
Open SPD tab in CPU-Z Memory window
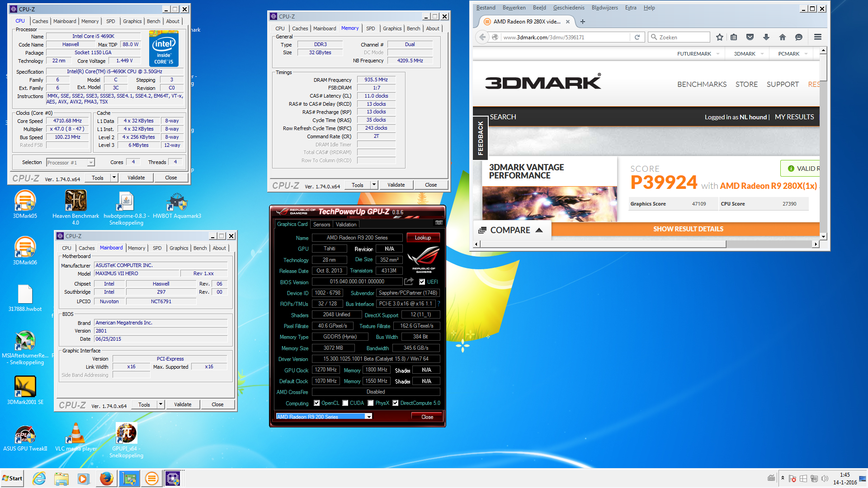pos(371,28)
